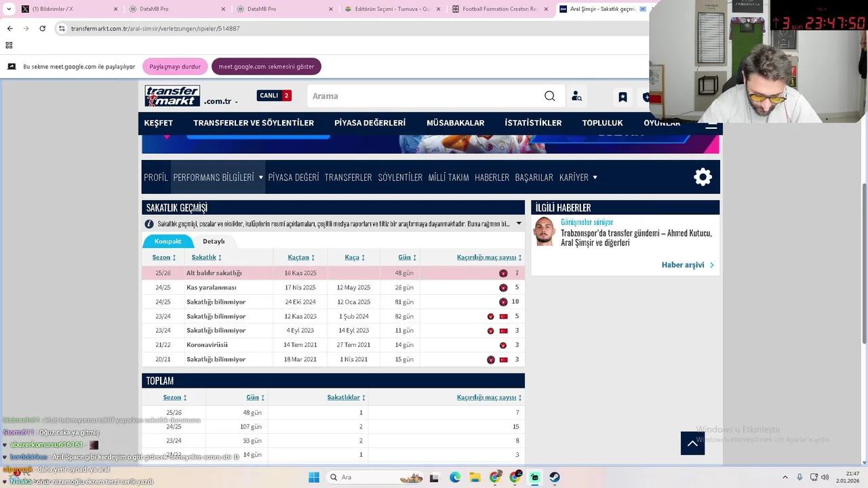
Task: Click the search magnifier icon
Action: point(550,96)
